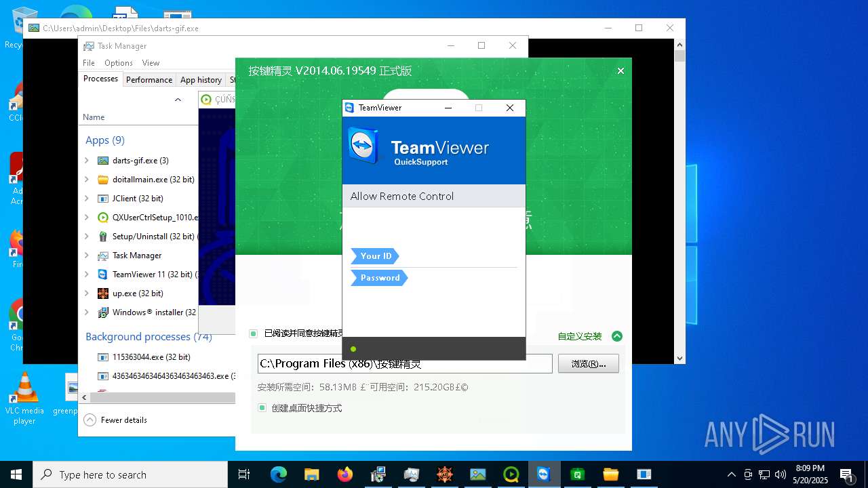
Task: Click 浏览(R)... browse button
Action: click(x=589, y=363)
